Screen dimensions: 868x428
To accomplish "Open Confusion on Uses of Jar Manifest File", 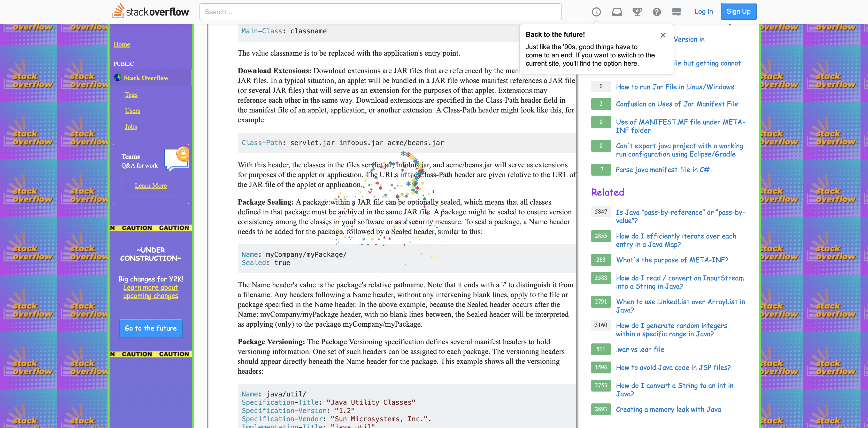I will pyautogui.click(x=677, y=104).
